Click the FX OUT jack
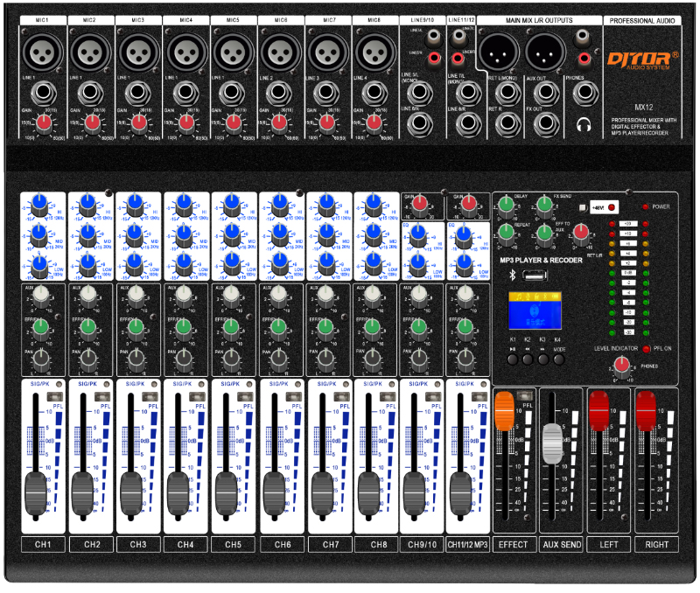This screenshot has width=700, height=593. click(x=546, y=122)
